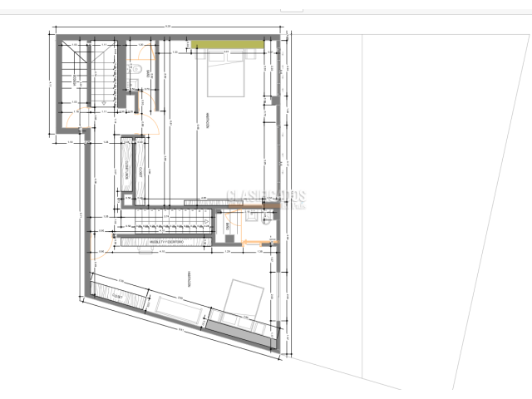Click the top overall width dimension line
Viewport: 532px width, 399px height.
click(x=166, y=27)
